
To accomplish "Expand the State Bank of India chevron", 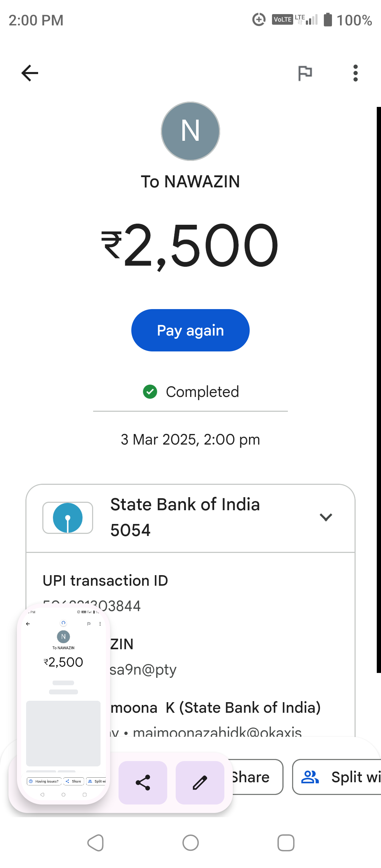I will point(326,517).
